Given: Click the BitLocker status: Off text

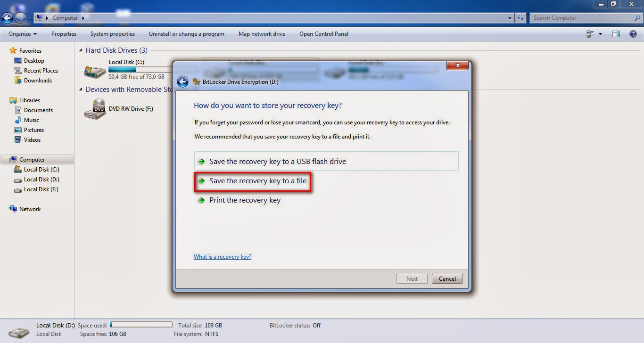Looking at the screenshot, I should tap(295, 326).
